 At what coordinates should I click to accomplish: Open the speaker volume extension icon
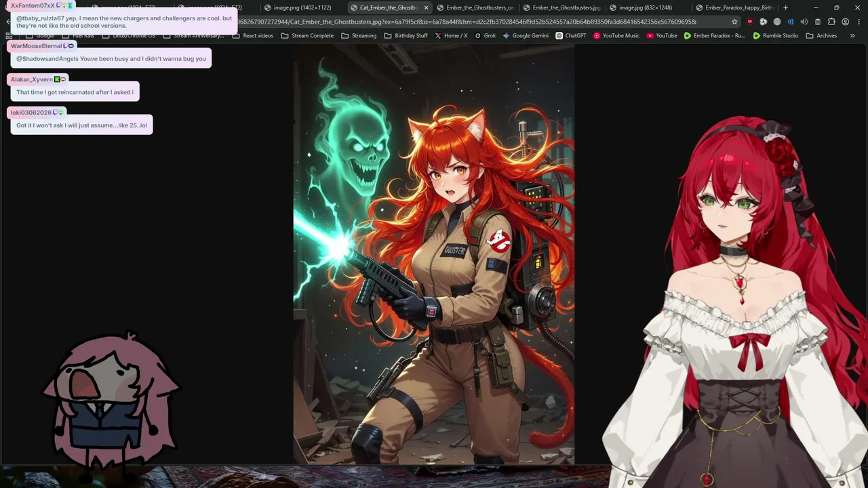pos(804,22)
